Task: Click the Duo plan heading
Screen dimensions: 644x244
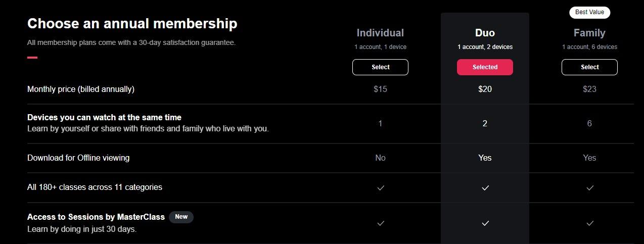Action: point(485,33)
